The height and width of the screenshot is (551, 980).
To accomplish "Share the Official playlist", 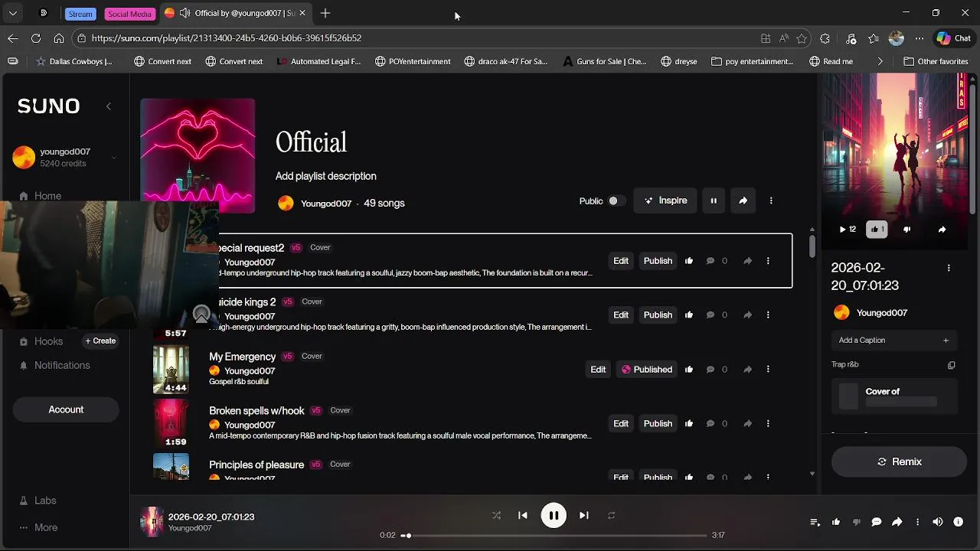I will coord(743,201).
